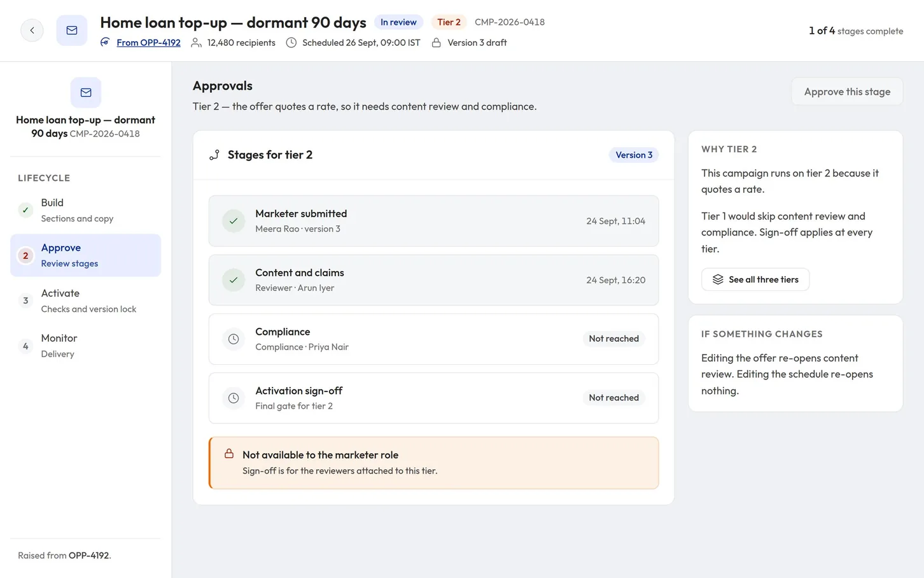
Task: Select the Approve lifecycle step
Action: point(85,255)
